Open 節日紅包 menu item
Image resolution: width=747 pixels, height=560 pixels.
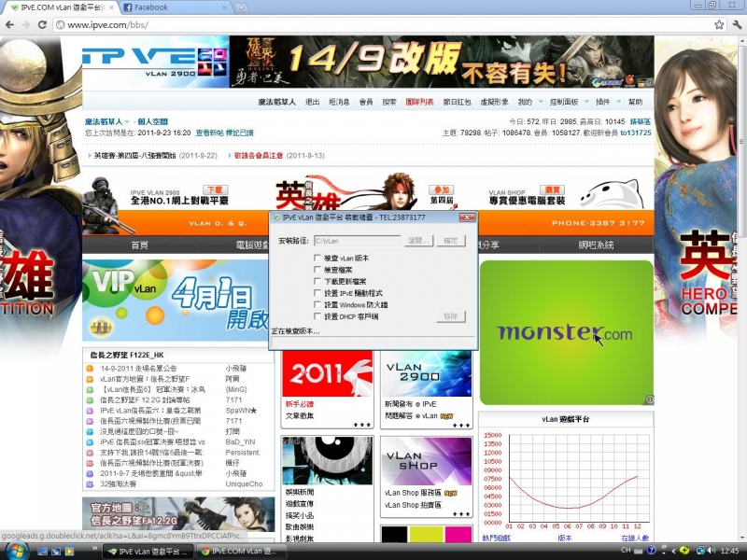coord(457,102)
